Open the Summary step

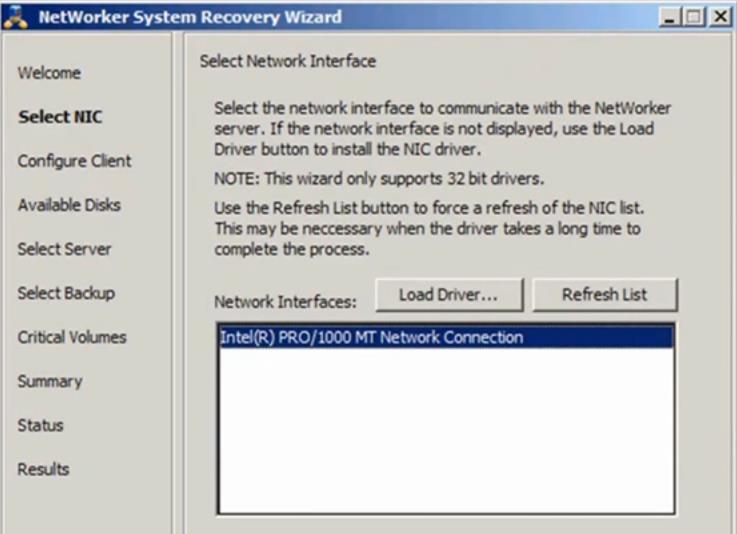50,381
